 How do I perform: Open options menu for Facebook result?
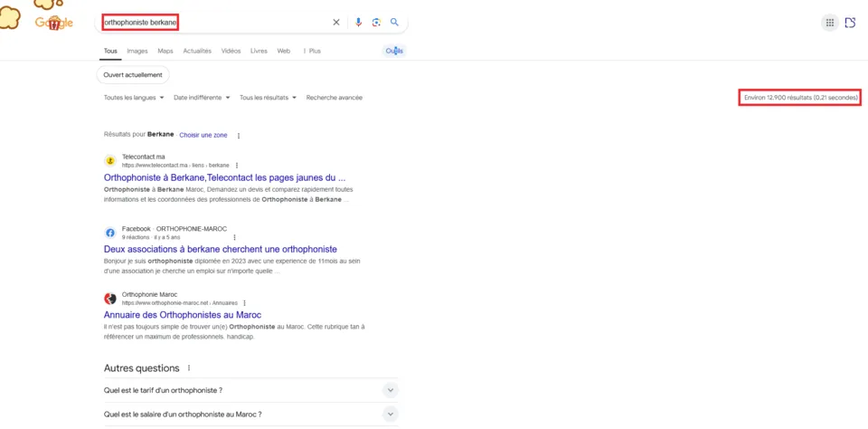click(x=234, y=237)
